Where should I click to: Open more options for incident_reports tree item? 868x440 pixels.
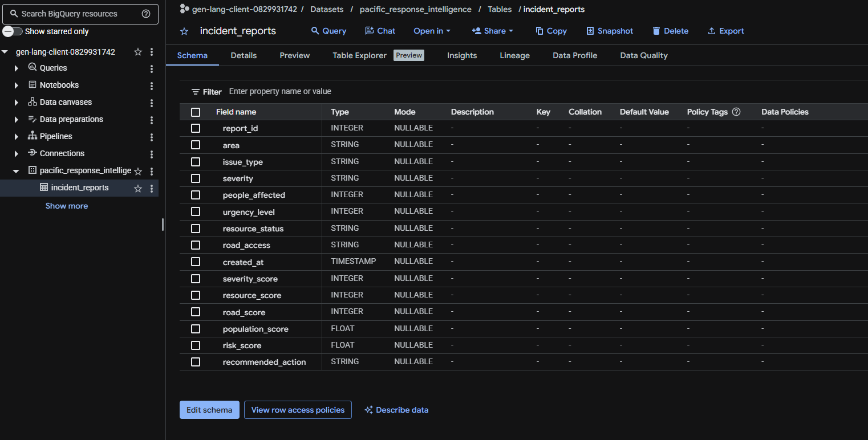pos(152,189)
